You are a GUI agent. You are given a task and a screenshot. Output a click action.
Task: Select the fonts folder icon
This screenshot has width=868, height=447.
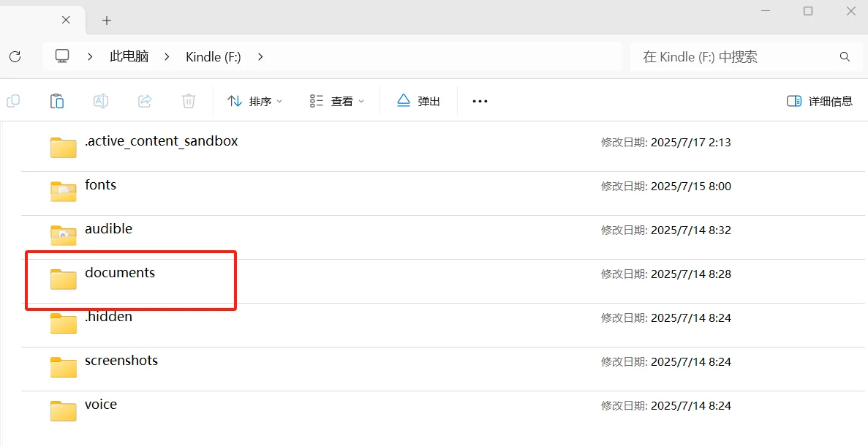(x=63, y=191)
